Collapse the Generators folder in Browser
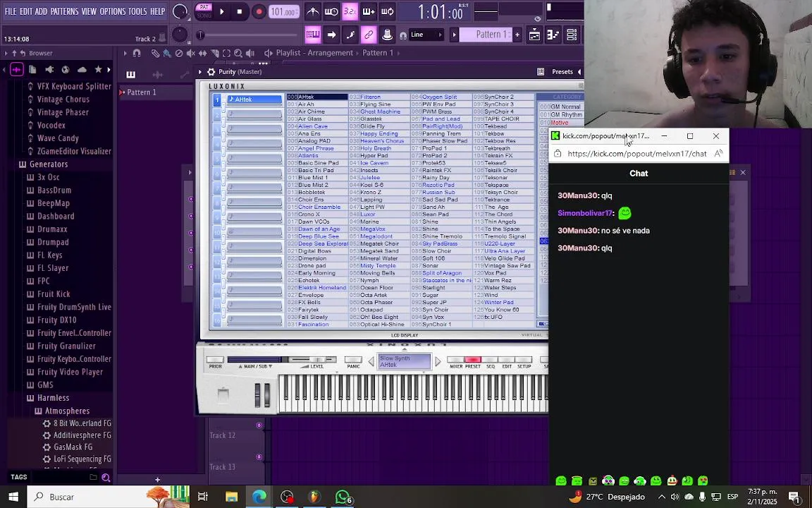Screen dimensions: 812x508 point(49,164)
